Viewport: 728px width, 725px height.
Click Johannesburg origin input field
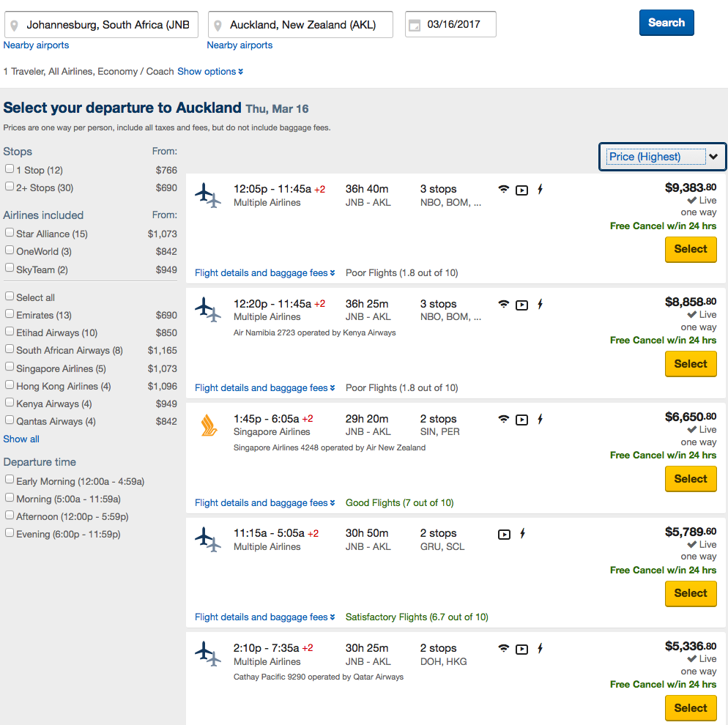tap(101, 25)
